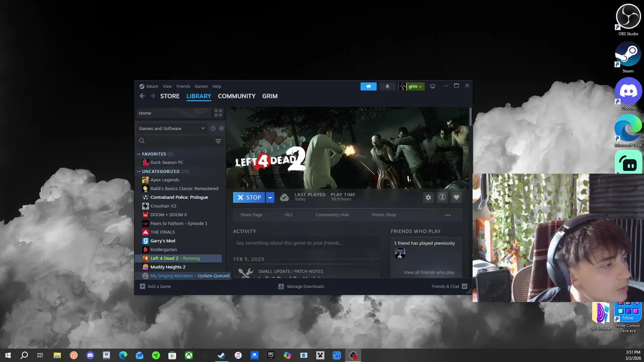Click the Minecraft creeper taskbar icon
The image size is (644, 362).
pyautogui.click(x=320, y=355)
